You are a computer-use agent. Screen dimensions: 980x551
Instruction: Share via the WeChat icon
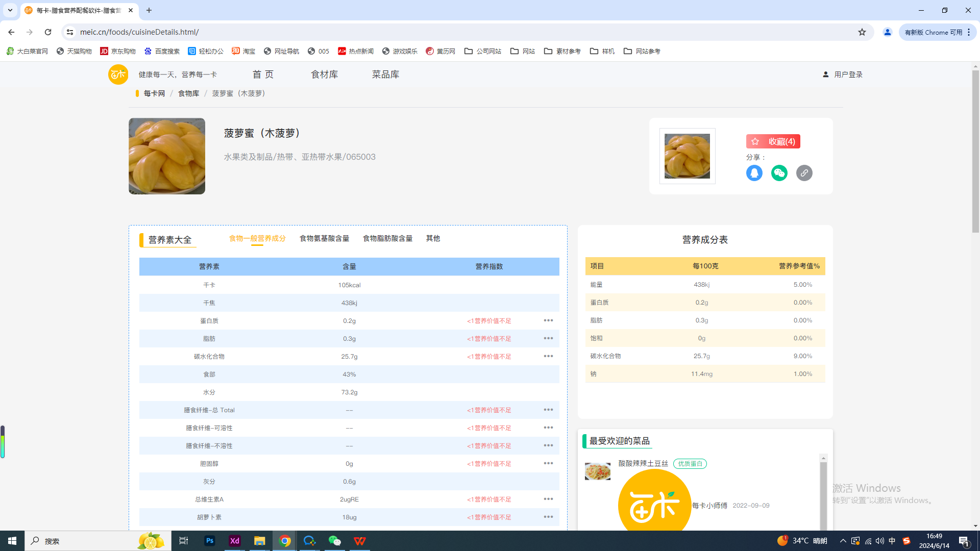[x=779, y=173]
